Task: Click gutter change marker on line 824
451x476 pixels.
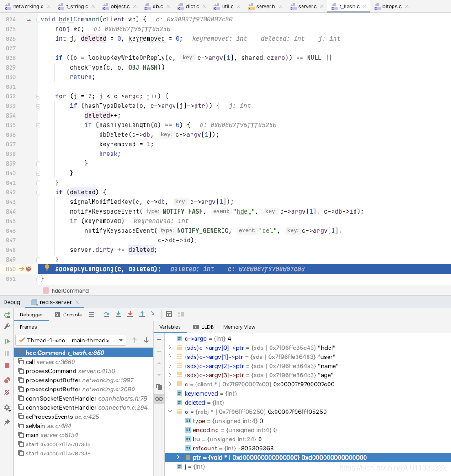Action: [28, 19]
